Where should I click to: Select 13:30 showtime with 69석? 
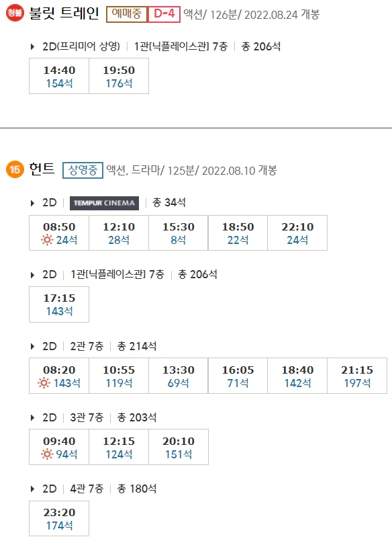(179, 376)
